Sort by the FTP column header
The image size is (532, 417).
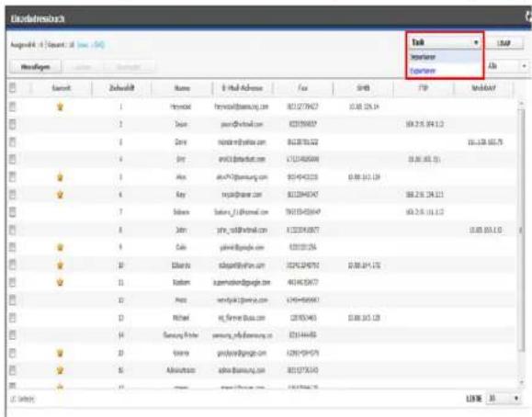423,88
